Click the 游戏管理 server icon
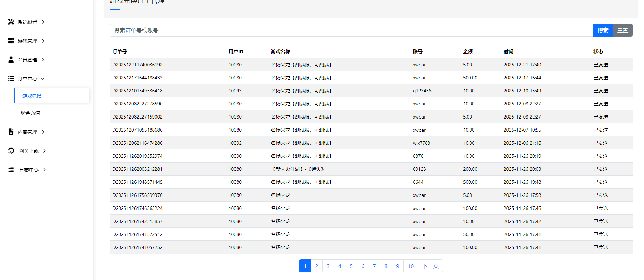The height and width of the screenshot is (280, 644). [11, 41]
